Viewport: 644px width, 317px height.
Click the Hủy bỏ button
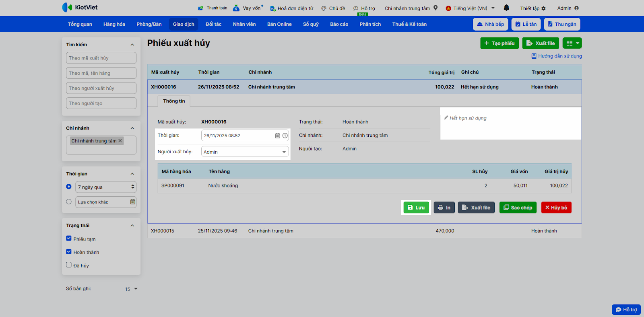pyautogui.click(x=556, y=208)
